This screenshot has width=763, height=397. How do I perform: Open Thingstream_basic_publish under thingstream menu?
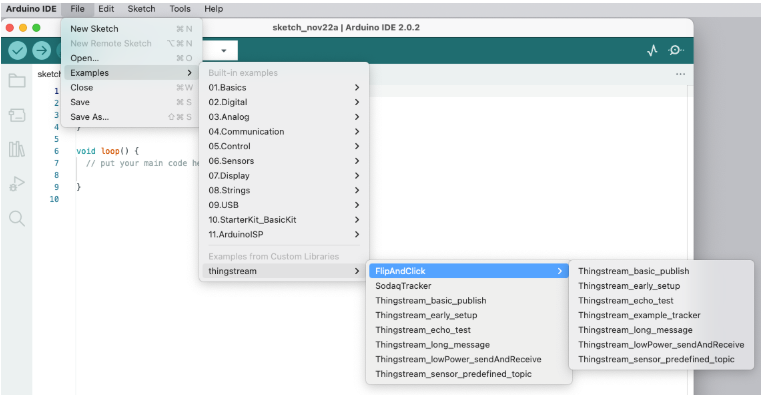[469, 301]
